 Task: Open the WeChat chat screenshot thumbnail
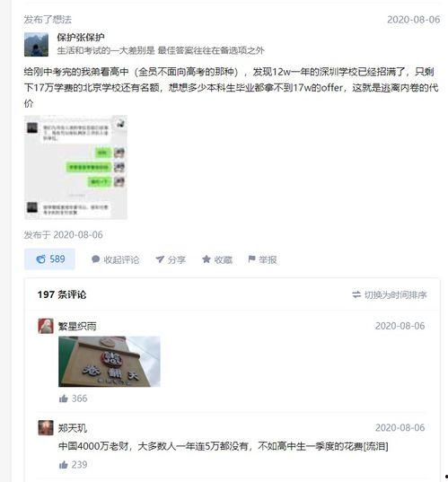coord(75,167)
